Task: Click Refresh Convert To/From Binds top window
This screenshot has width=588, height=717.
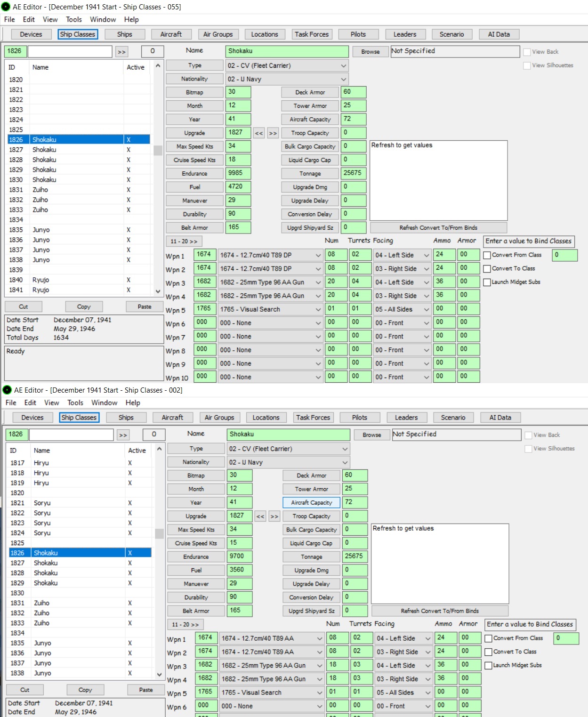Action: pyautogui.click(x=438, y=228)
